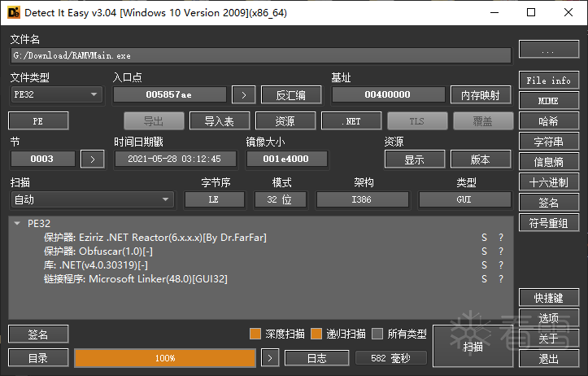Viewport: 588px width, 376px height.
Task: Click the browse file '...' button
Action: pos(549,49)
